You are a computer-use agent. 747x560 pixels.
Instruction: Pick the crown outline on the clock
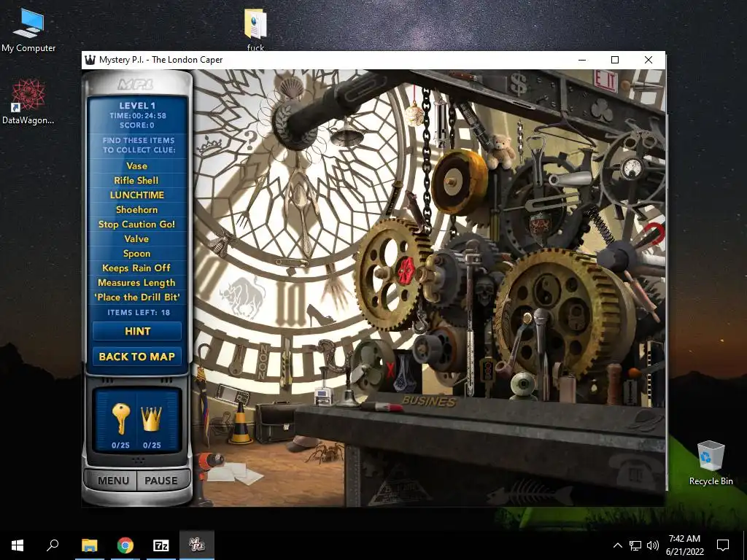(209, 145)
